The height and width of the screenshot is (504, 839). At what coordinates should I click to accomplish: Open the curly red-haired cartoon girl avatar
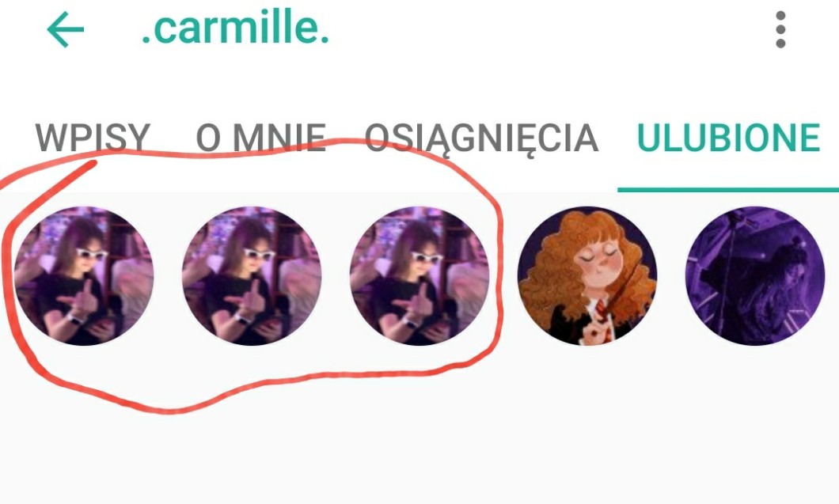coord(587,275)
